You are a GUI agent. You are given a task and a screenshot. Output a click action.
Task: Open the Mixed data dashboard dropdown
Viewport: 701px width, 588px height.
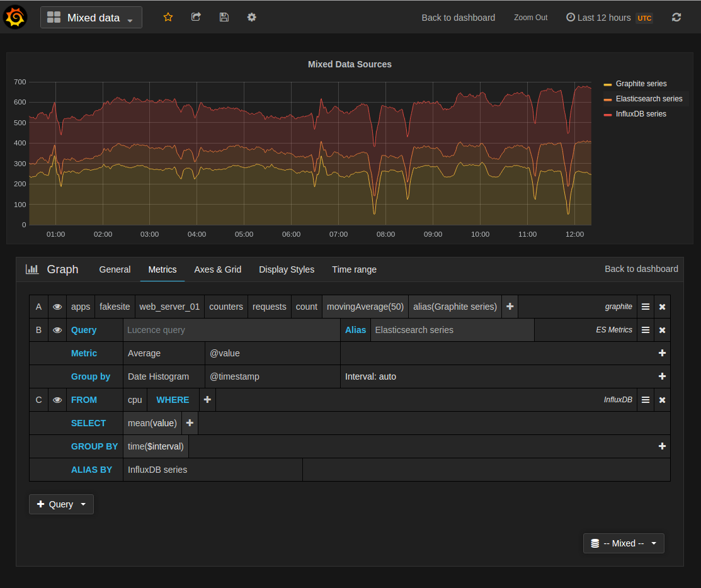click(x=90, y=17)
